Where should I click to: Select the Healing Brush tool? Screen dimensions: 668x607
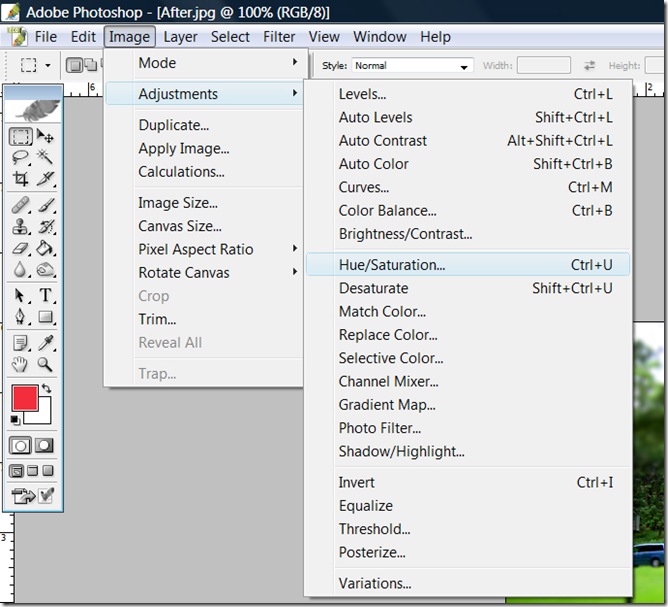pos(20,205)
